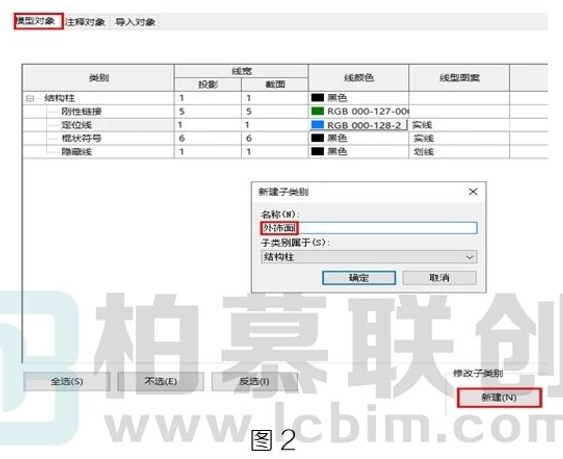
Task: Click the black color swatch for 结构柱
Action: [x=317, y=98]
